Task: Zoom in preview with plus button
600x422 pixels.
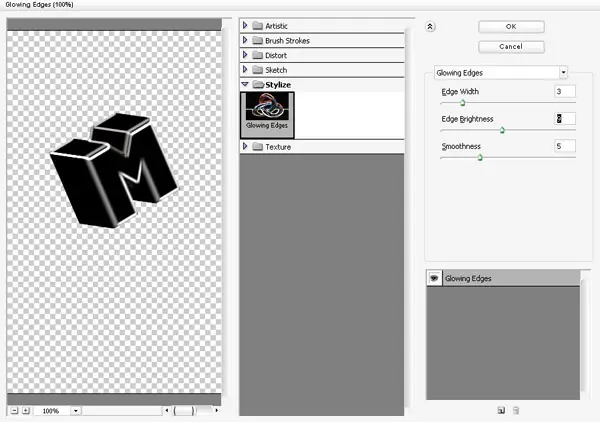Action: [26, 411]
